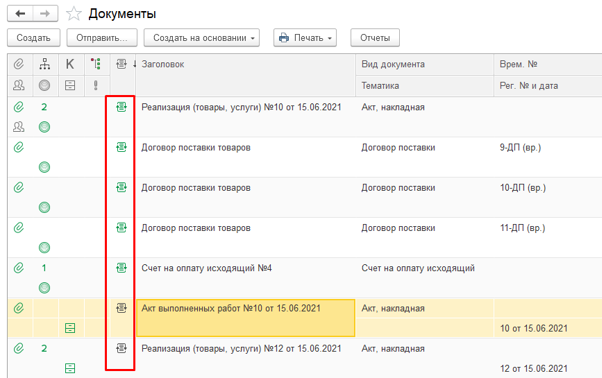Click the hierarchy structure column header icon

[45, 64]
